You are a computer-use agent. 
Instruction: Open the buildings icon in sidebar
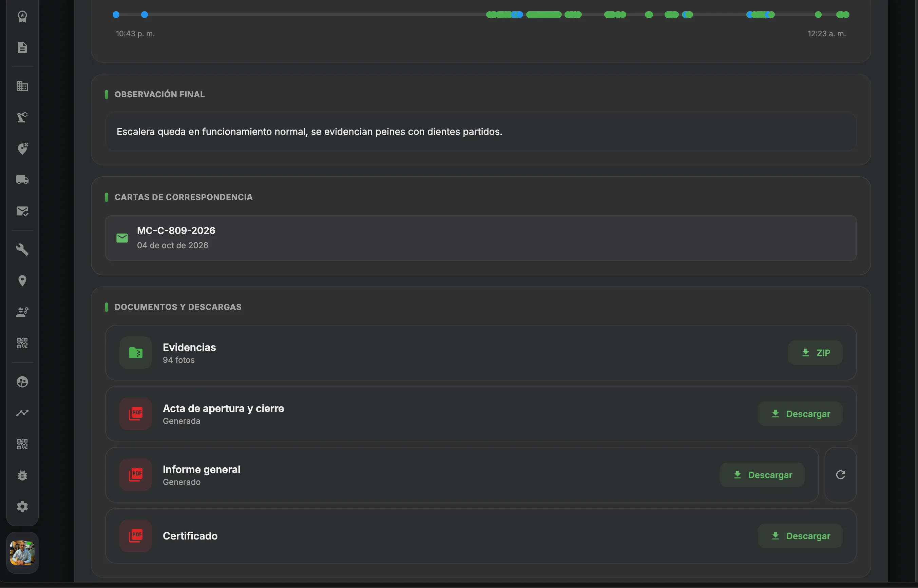[x=22, y=86]
